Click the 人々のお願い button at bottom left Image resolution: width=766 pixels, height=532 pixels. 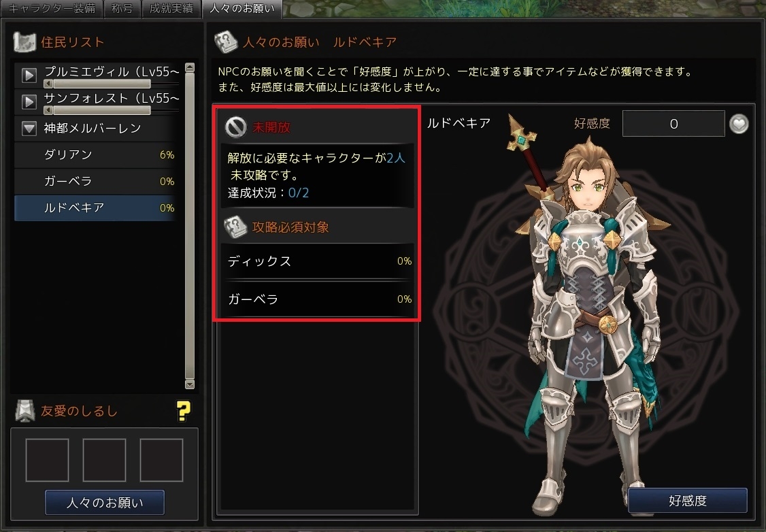coord(105,502)
